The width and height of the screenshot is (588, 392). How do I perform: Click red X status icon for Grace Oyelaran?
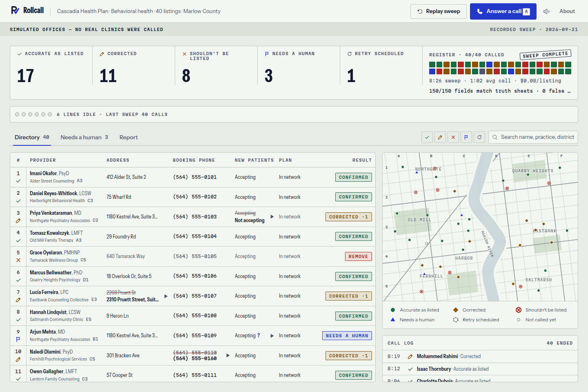point(18,260)
